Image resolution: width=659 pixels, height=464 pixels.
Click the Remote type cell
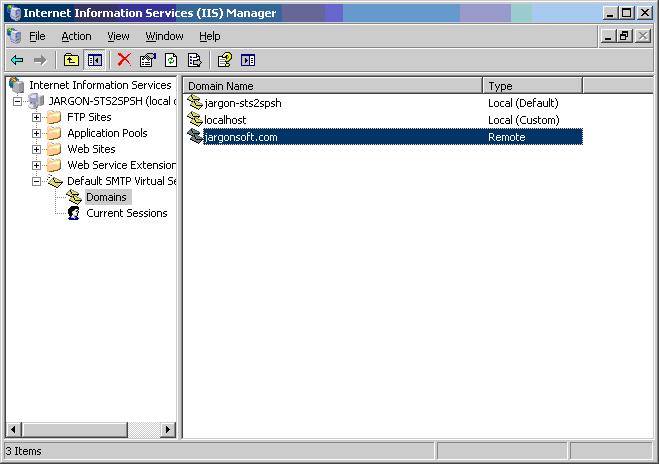pyautogui.click(x=506, y=137)
